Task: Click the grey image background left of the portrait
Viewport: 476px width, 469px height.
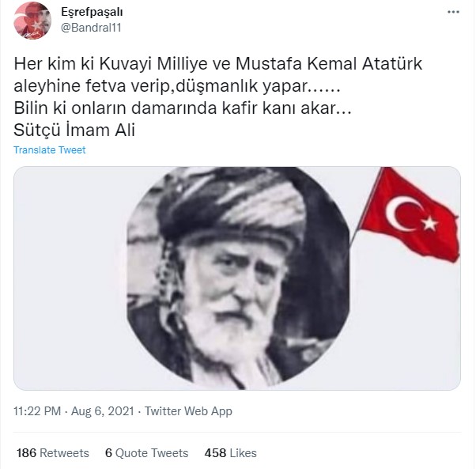Action: pos(70,278)
